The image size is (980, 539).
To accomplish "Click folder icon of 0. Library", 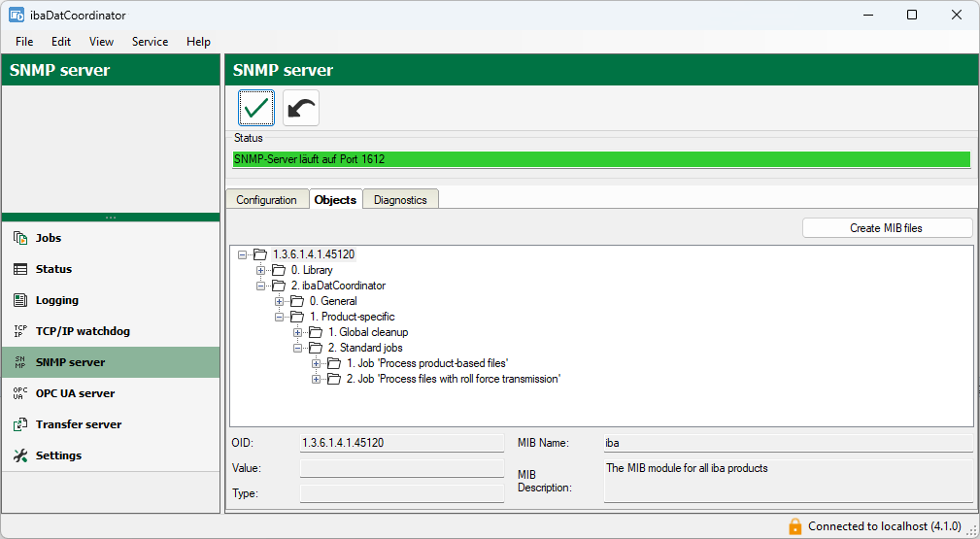I will 279,270.
